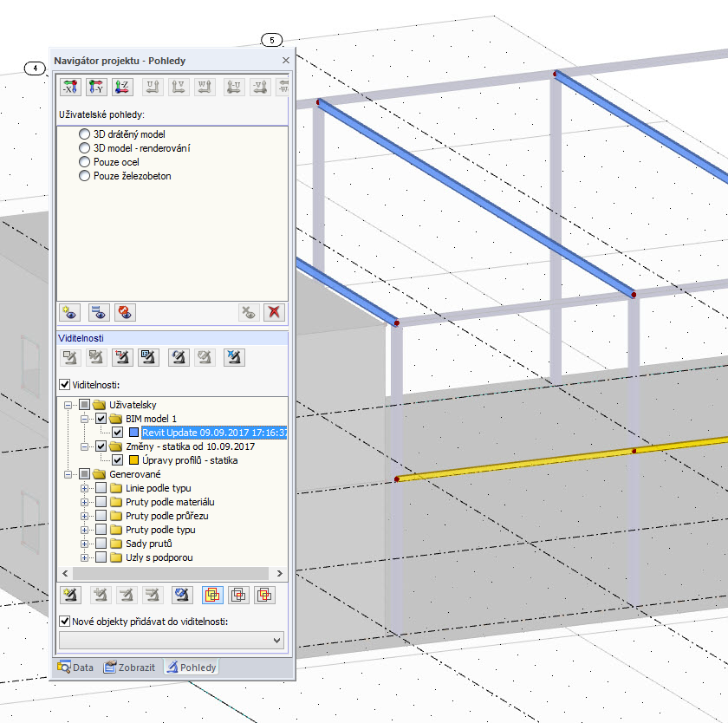Screen dimensions: 728x723
Task: Click the blue color swatch of Revit Update
Action: click(x=133, y=433)
